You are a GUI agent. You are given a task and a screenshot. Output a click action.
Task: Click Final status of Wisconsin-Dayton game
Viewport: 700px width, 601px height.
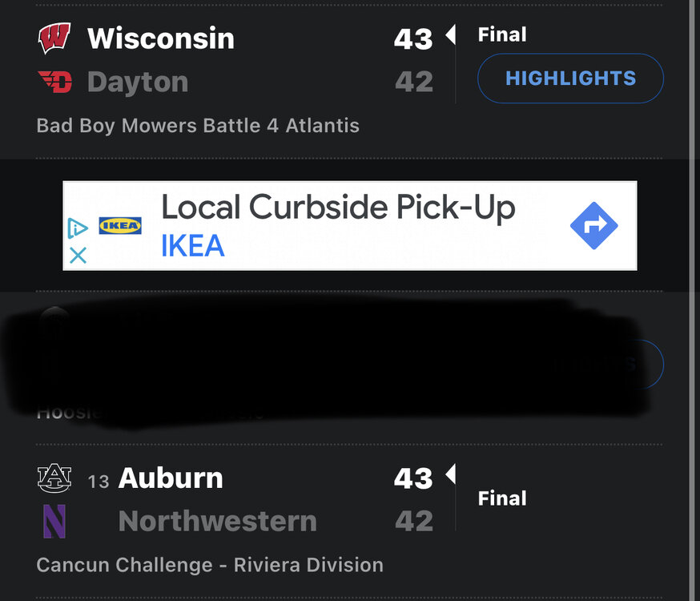(x=502, y=34)
